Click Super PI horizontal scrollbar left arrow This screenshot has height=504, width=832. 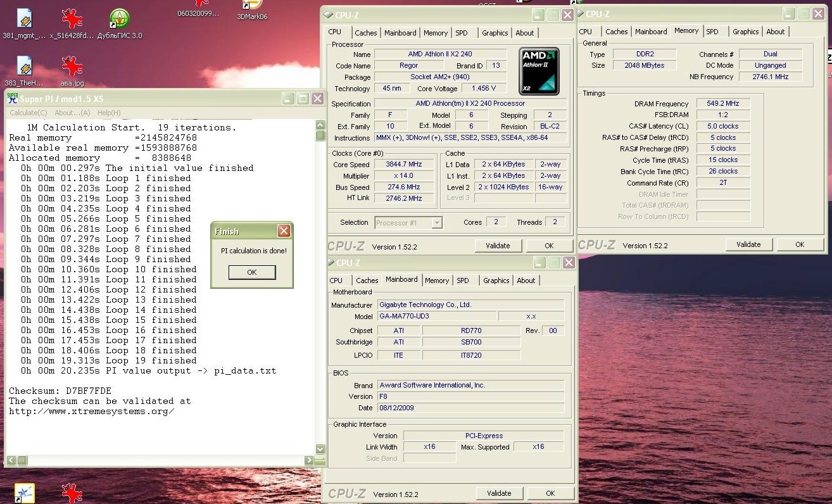point(10,460)
